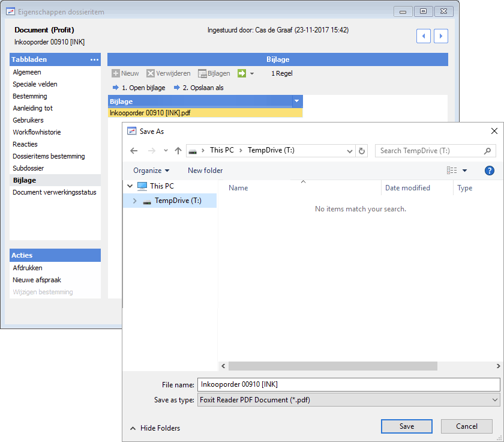The image size is (504, 442).
Task: Click the green arrow export icon
Action: click(242, 73)
